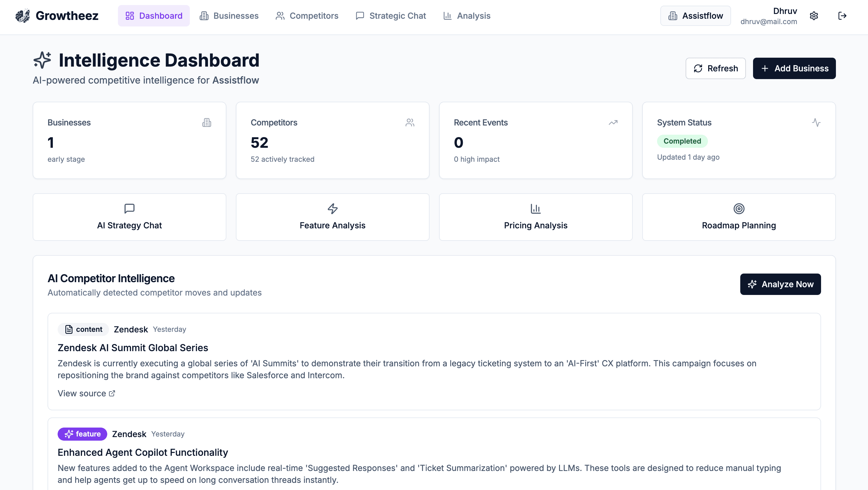Open the settings gear icon
868x490 pixels.
tap(814, 15)
